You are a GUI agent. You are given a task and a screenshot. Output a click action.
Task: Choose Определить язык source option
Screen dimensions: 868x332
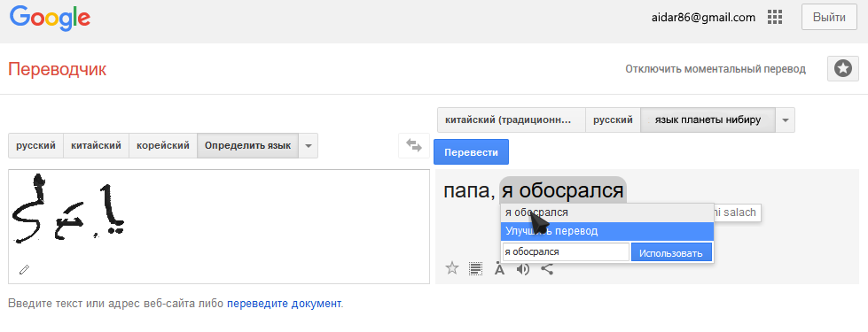click(247, 146)
